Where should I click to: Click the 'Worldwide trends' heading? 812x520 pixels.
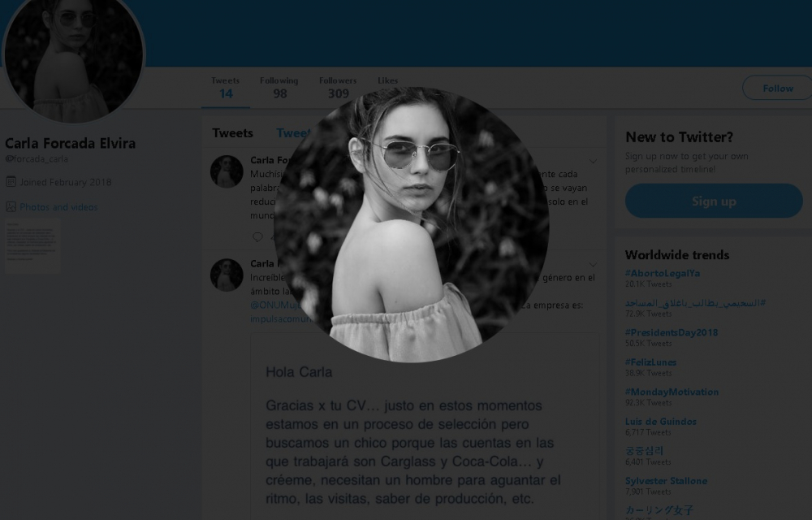click(x=677, y=255)
